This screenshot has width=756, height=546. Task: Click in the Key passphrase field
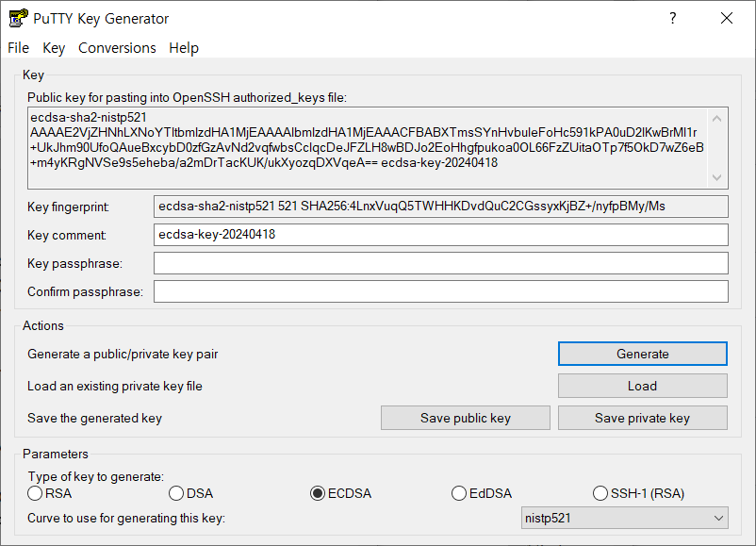440,263
